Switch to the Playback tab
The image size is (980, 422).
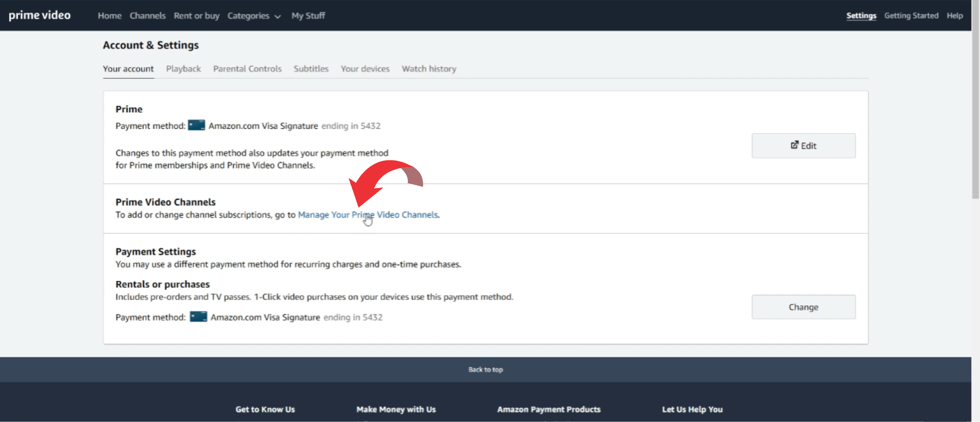(x=183, y=69)
